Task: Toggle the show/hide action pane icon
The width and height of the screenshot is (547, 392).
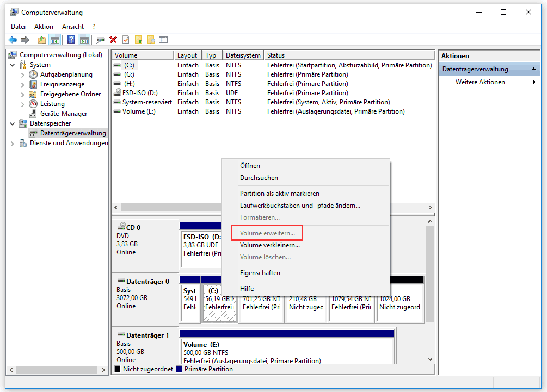Action: [x=84, y=40]
